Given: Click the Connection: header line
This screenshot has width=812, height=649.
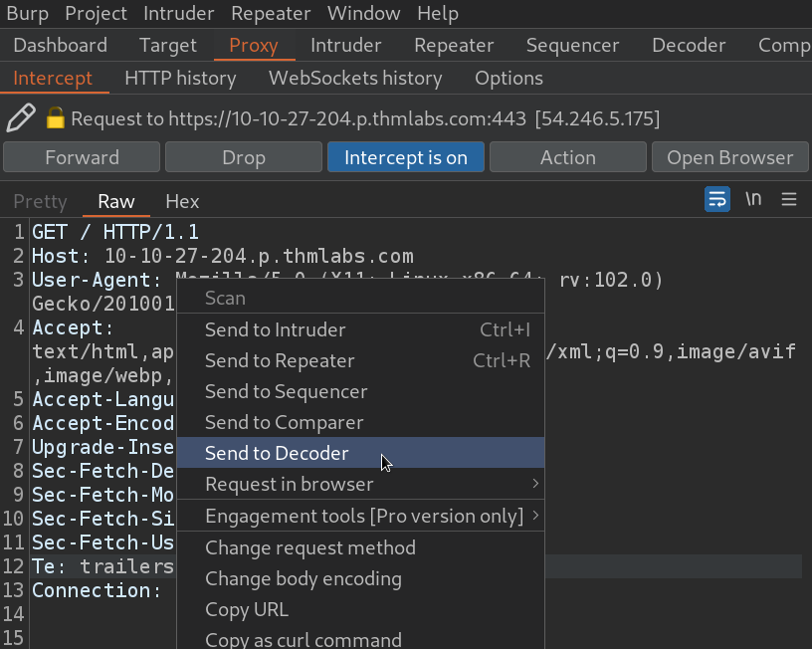Looking at the screenshot, I should tap(97, 590).
